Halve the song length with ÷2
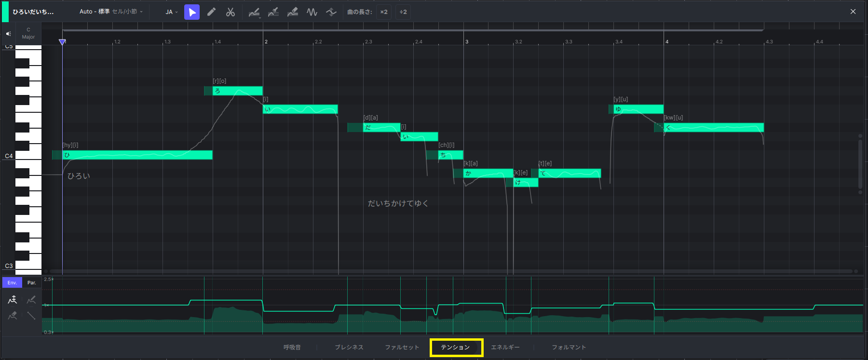Screen dimensions: 868x360 (403, 12)
